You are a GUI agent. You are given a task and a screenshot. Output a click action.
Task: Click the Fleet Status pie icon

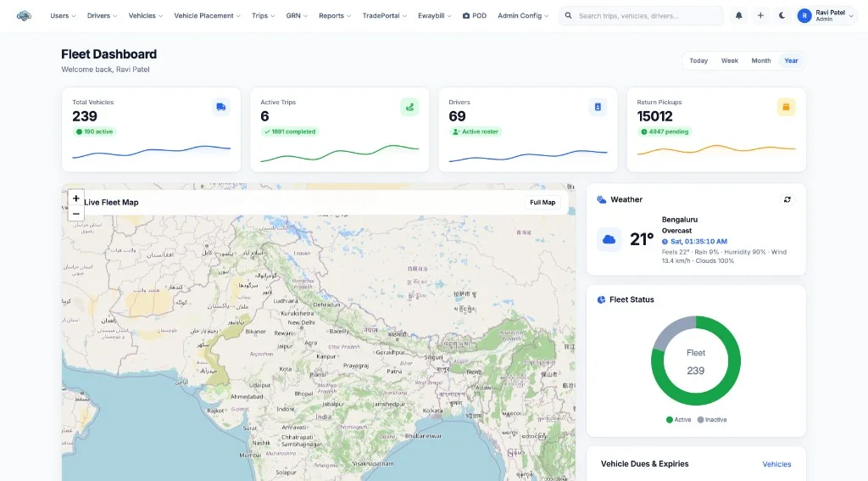click(x=601, y=299)
